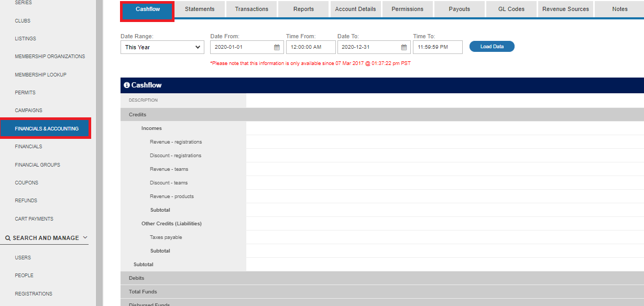Click the Time To input field
This screenshot has width=644, height=306.
(438, 47)
